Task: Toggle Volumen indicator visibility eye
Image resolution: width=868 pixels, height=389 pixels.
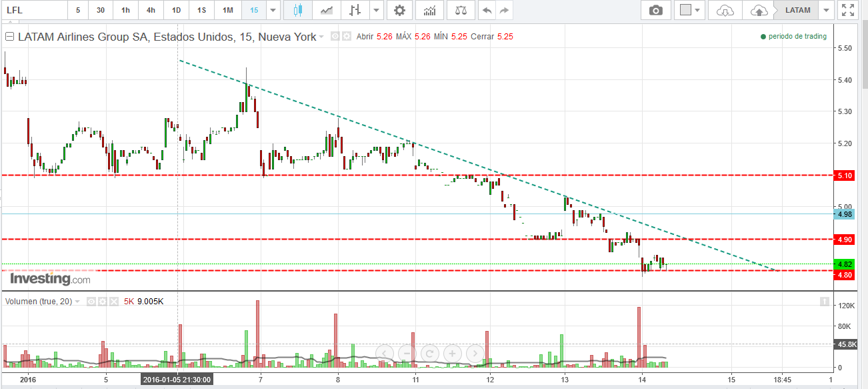Action: point(92,302)
